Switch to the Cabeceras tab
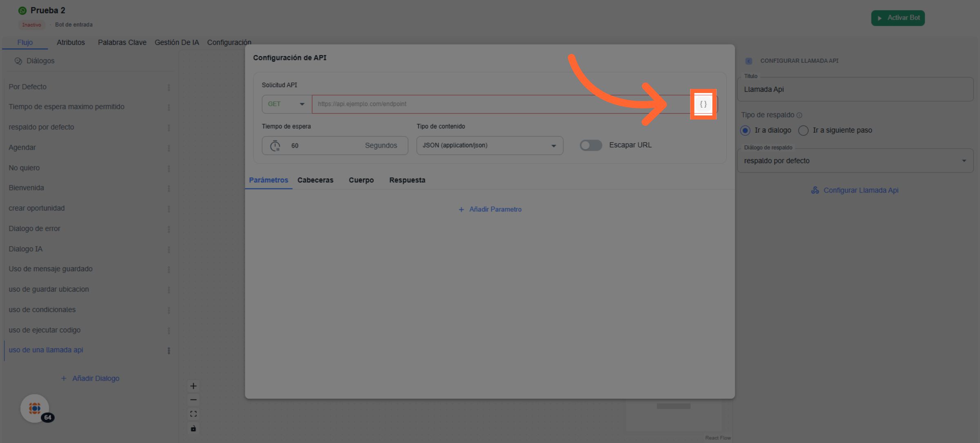The height and width of the screenshot is (443, 980). [x=315, y=180]
